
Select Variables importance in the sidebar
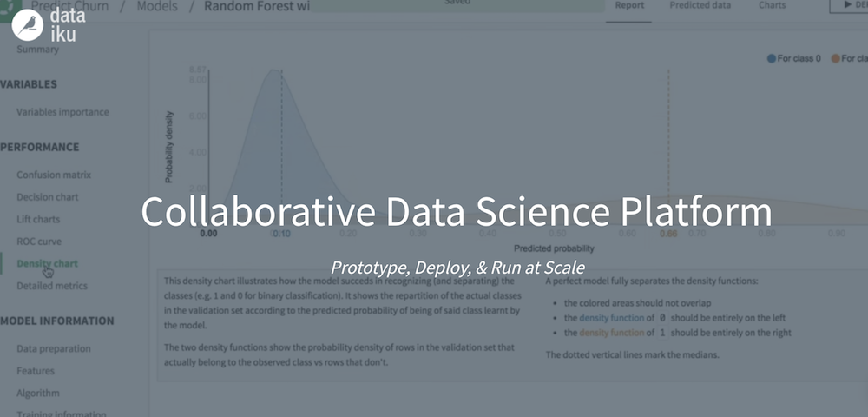[x=62, y=112]
